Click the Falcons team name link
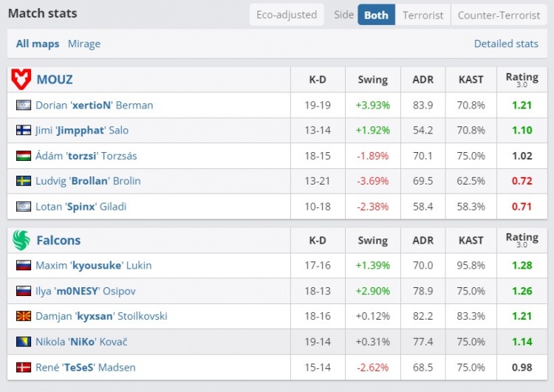 pyautogui.click(x=58, y=240)
